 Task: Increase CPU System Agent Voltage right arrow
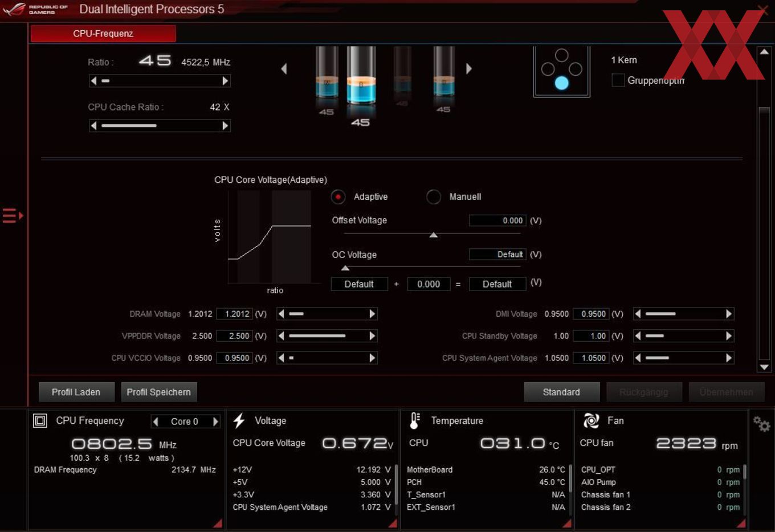coord(729,358)
